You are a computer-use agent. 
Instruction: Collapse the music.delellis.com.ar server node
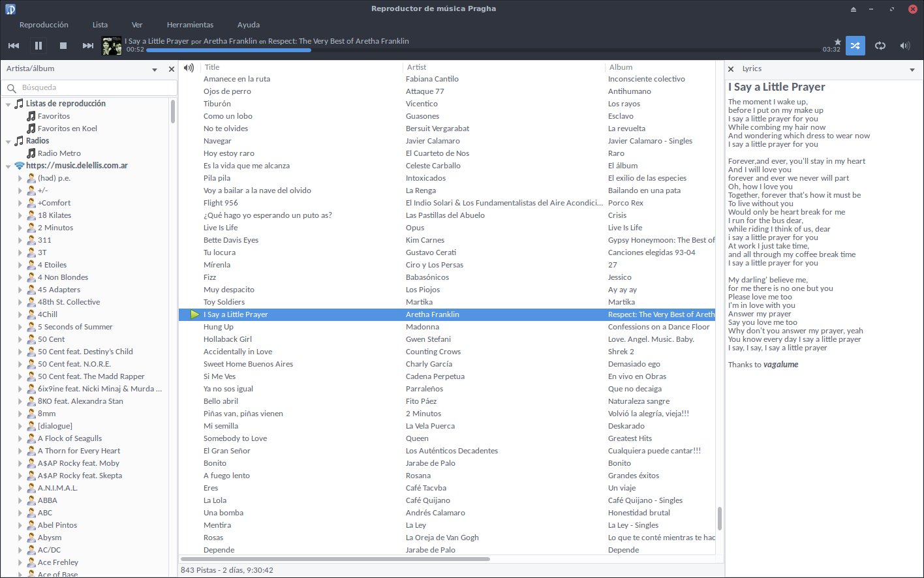pyautogui.click(x=8, y=166)
